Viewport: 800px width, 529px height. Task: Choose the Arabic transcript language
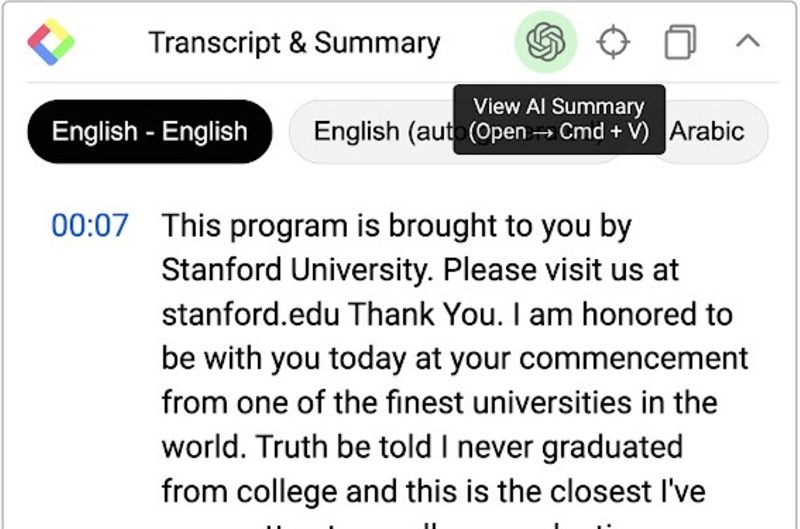coord(708,131)
